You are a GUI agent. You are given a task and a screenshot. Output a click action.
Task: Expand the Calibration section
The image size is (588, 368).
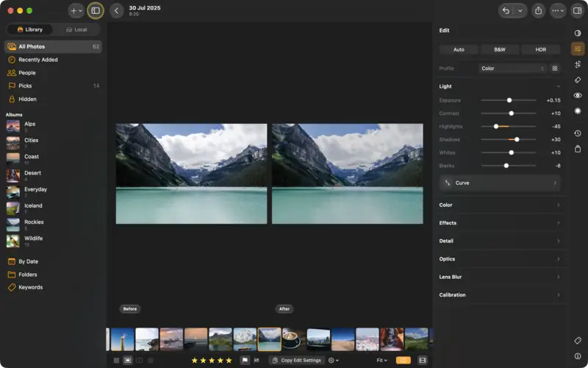[500, 295]
